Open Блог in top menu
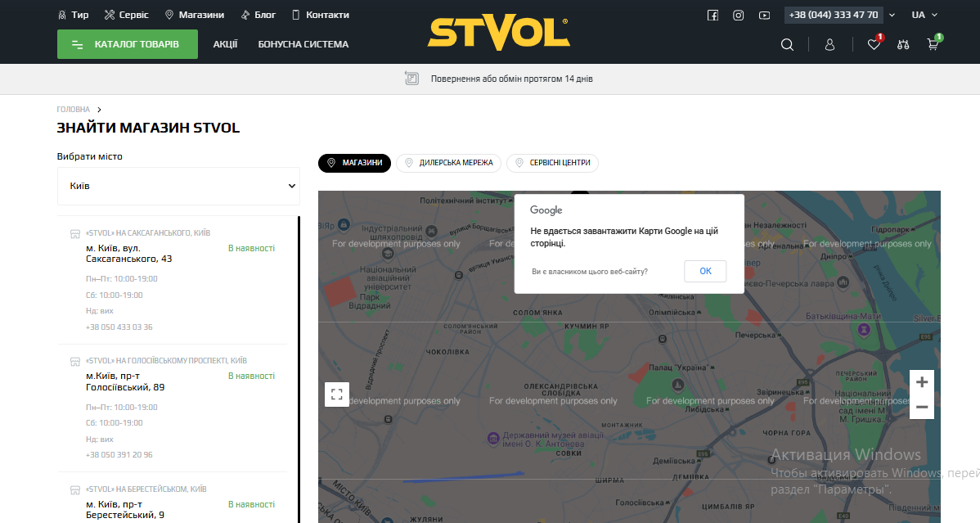Viewport: 980px width, 523px height. click(x=258, y=15)
